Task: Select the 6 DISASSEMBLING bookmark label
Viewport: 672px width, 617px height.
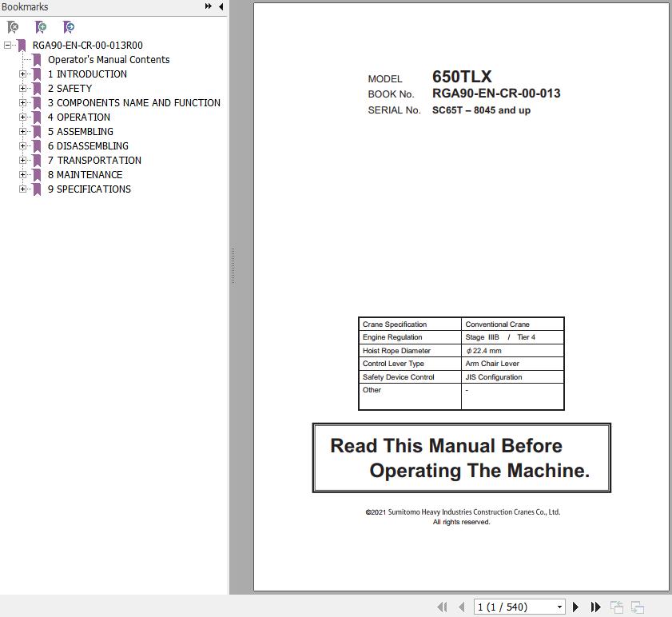Action: tap(88, 145)
